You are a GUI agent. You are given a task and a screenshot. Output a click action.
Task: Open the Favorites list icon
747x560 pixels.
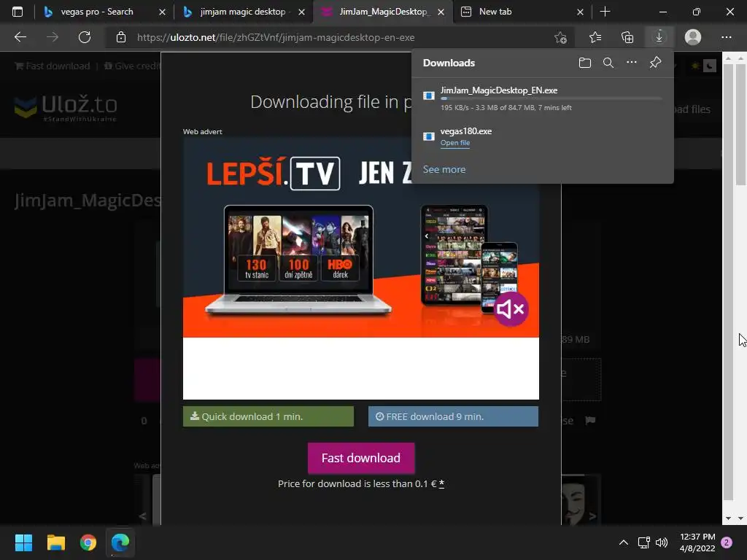pos(595,37)
